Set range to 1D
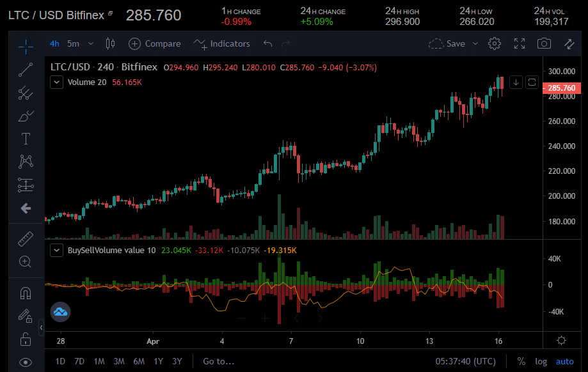The image size is (588, 372). click(x=60, y=361)
